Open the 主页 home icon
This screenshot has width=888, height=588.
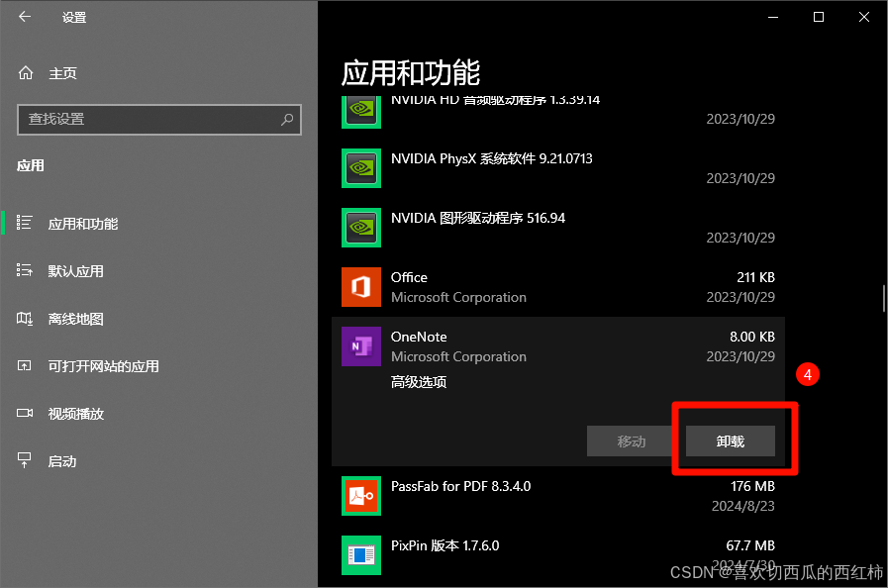tap(26, 73)
